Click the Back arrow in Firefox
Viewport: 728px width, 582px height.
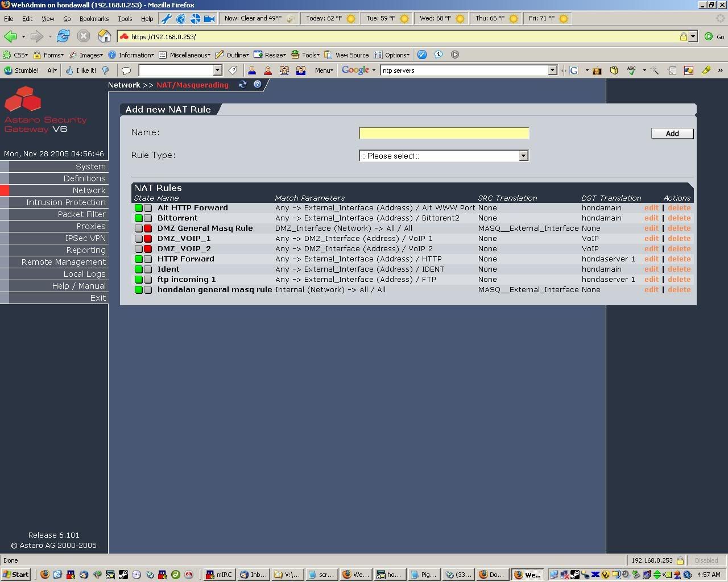10,36
